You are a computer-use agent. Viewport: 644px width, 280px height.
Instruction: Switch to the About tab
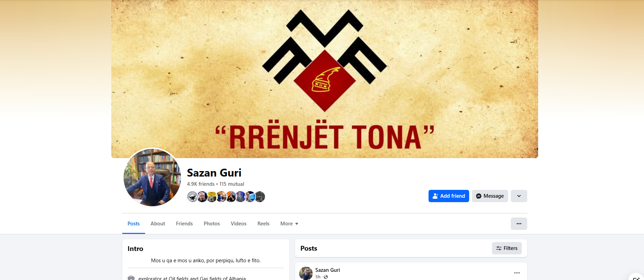tap(158, 224)
